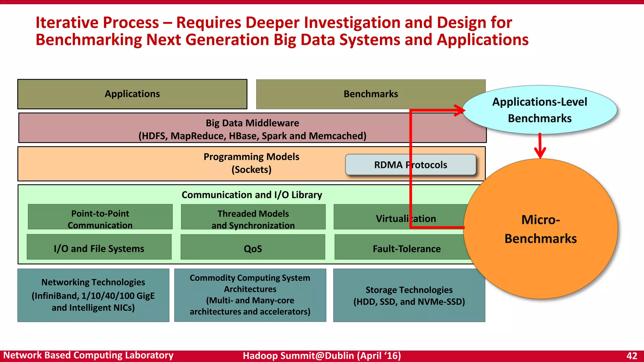This screenshot has width=644, height=362.
Task: Select Programming Models (Sockets) text
Action: click(251, 163)
